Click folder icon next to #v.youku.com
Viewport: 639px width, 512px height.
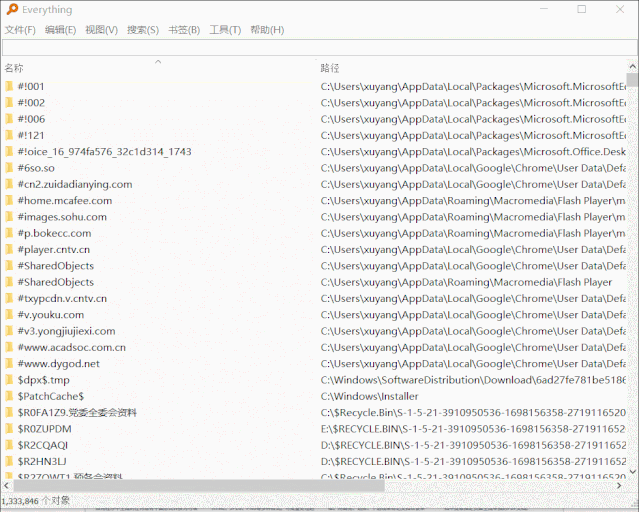coord(9,315)
